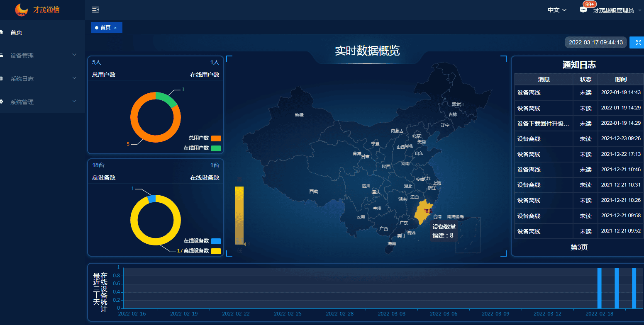The height and width of the screenshot is (325, 644).
Task: Click the timestamp 2022-03-17 09:44:13
Action: click(x=595, y=42)
